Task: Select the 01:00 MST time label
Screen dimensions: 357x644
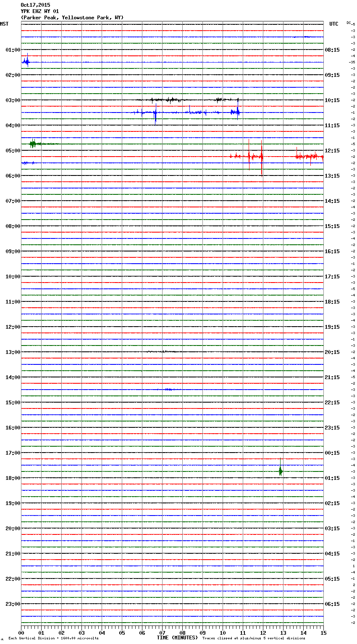Action: [x=13, y=50]
